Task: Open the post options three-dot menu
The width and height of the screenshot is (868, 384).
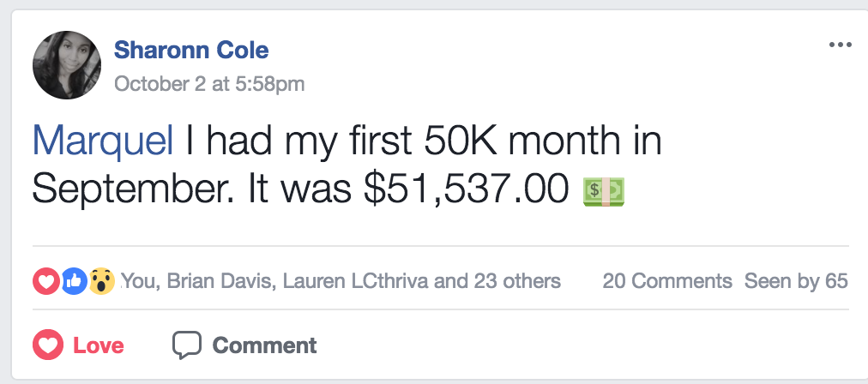Action: click(x=841, y=45)
